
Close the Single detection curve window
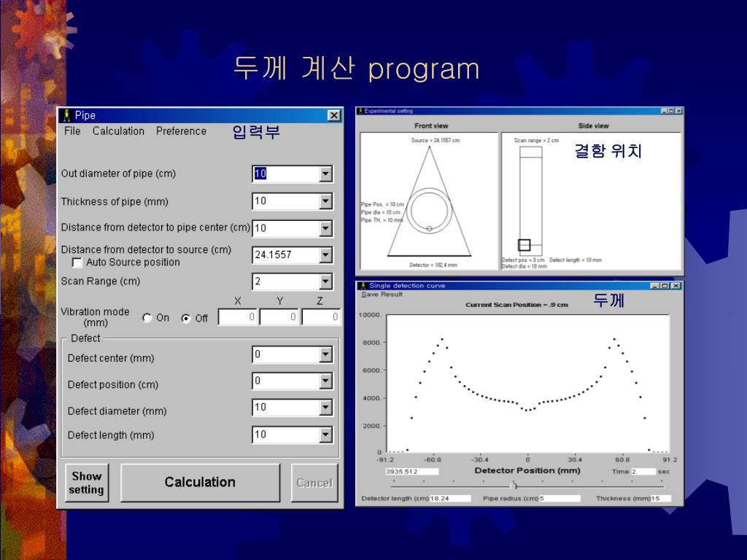[676, 286]
